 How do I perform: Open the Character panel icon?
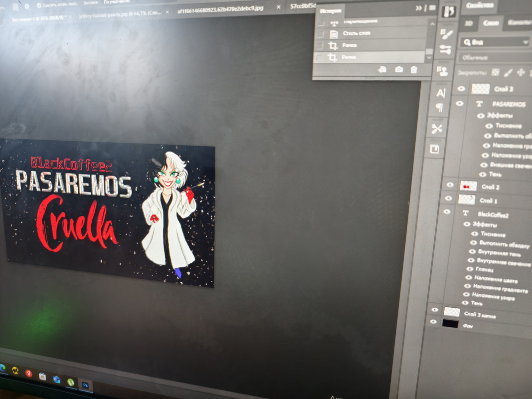pyautogui.click(x=441, y=93)
